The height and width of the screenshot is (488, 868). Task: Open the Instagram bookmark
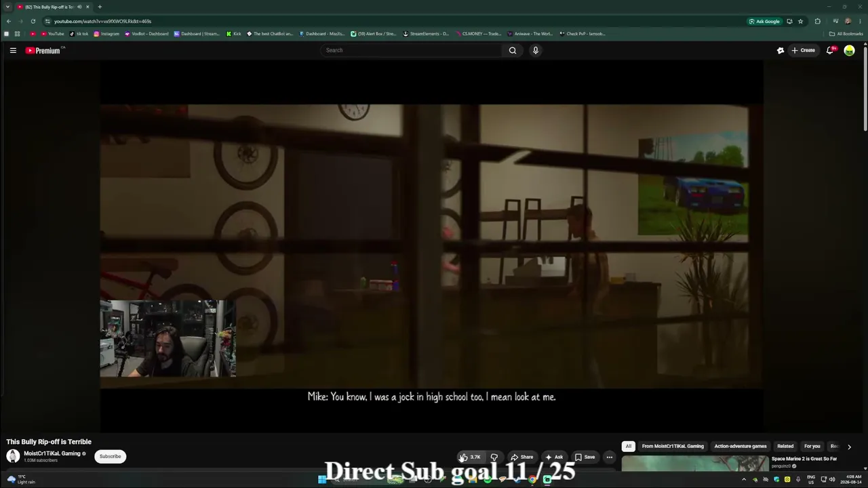pos(106,33)
